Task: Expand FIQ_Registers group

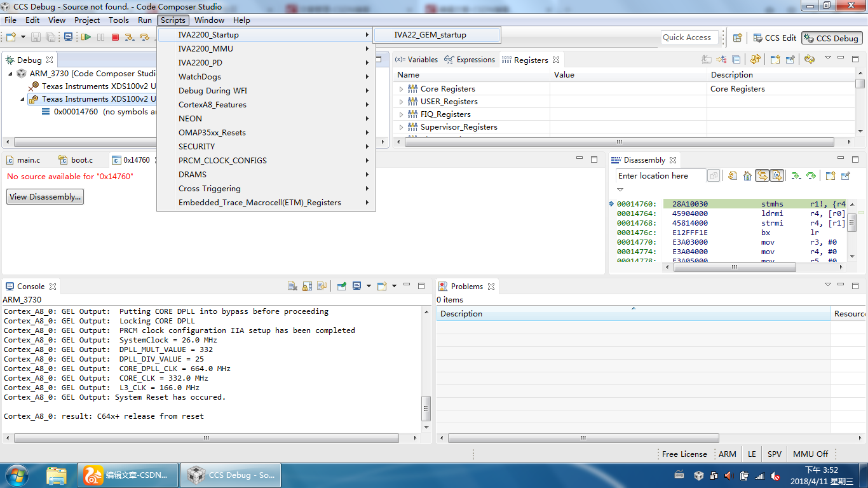Action: click(x=401, y=114)
